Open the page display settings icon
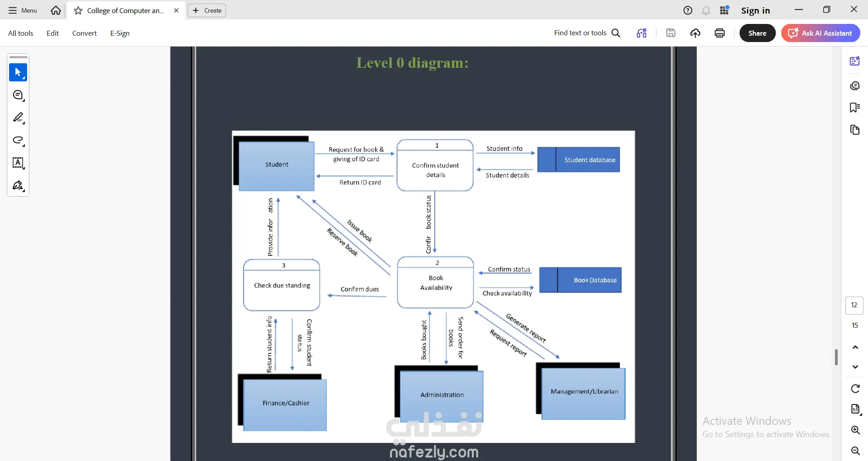Viewport: 868px width, 461px height. (x=855, y=409)
